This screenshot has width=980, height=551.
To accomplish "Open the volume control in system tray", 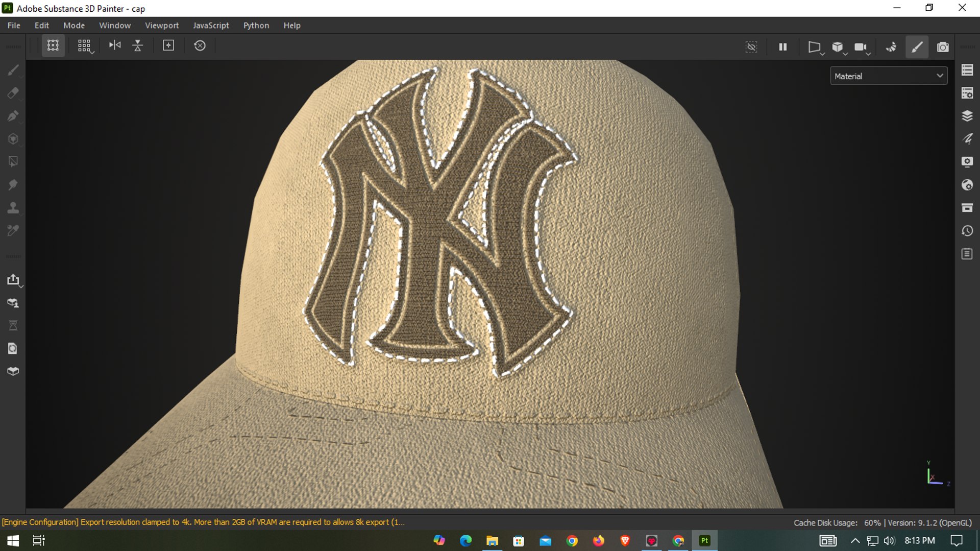I will click(889, 540).
